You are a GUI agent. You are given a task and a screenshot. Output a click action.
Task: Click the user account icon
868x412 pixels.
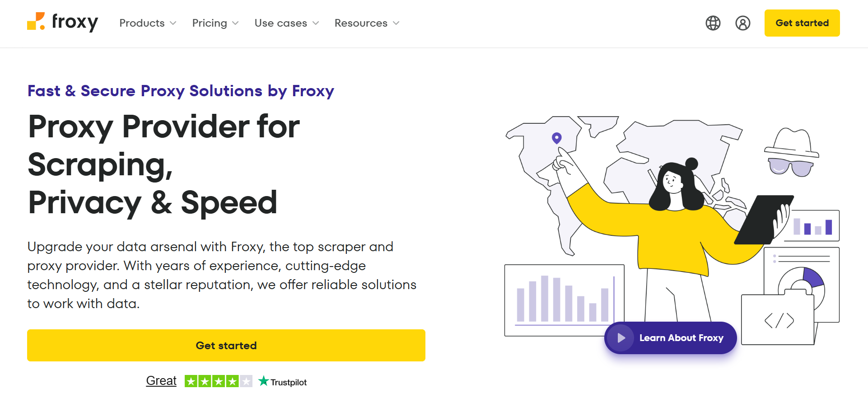[743, 23]
